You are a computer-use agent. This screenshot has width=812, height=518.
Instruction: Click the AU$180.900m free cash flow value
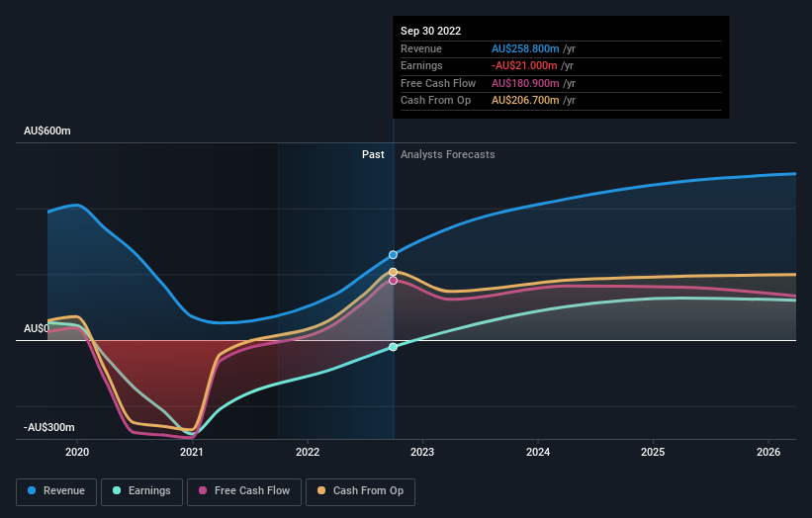525,83
